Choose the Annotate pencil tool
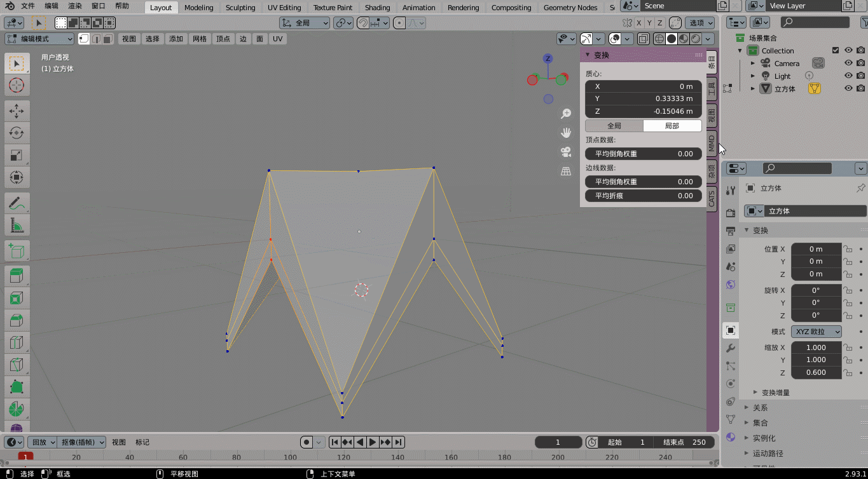Screen dimensions: 868x479 [17, 203]
